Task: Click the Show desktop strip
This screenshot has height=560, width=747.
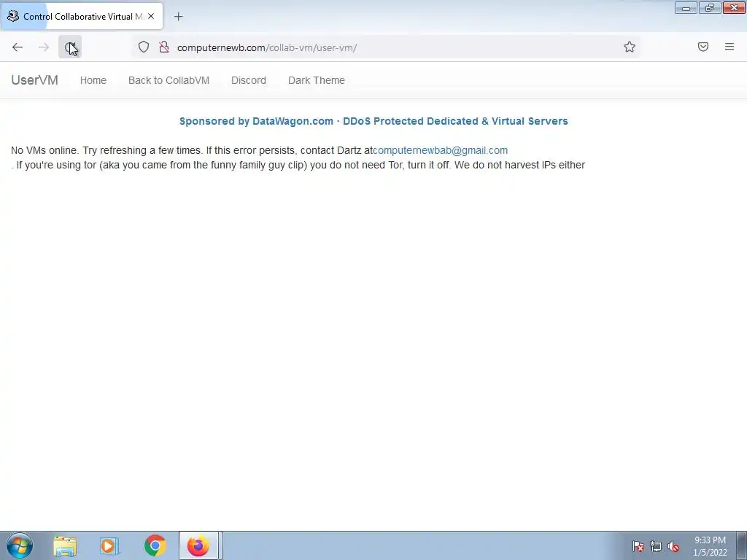Action: click(x=742, y=545)
